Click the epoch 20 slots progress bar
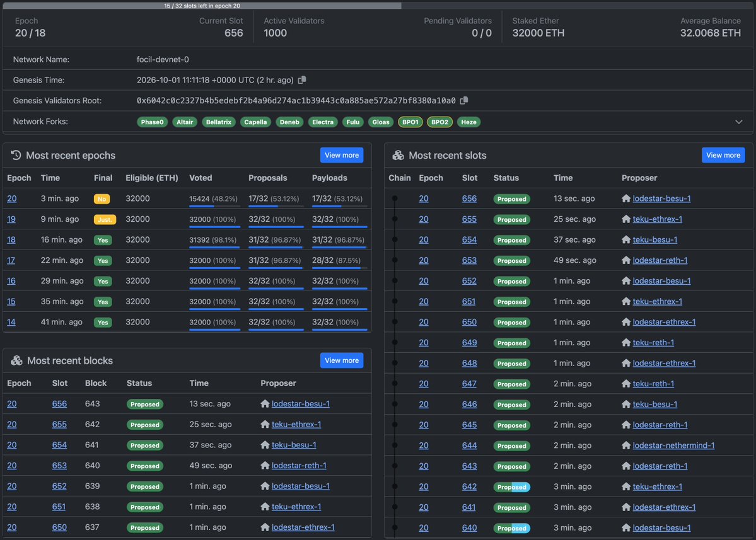 [378, 6]
